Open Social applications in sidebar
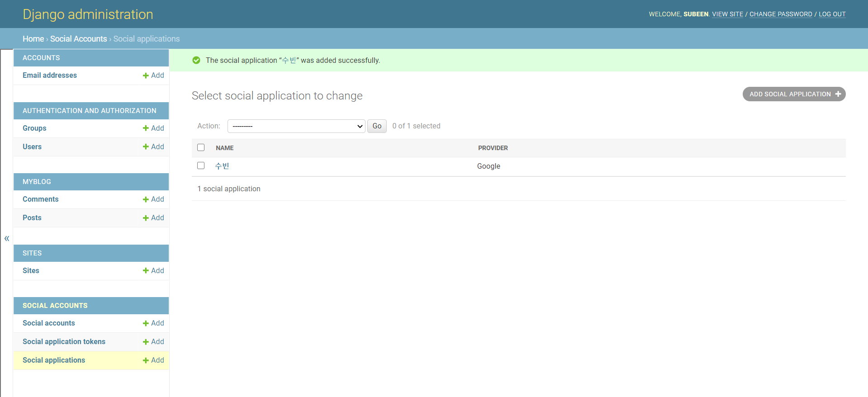 pos(54,360)
